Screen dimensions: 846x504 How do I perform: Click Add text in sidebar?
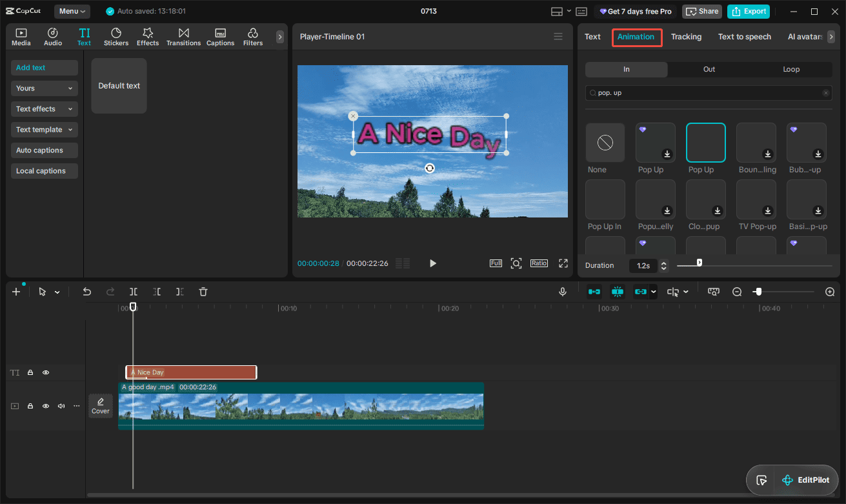45,68
